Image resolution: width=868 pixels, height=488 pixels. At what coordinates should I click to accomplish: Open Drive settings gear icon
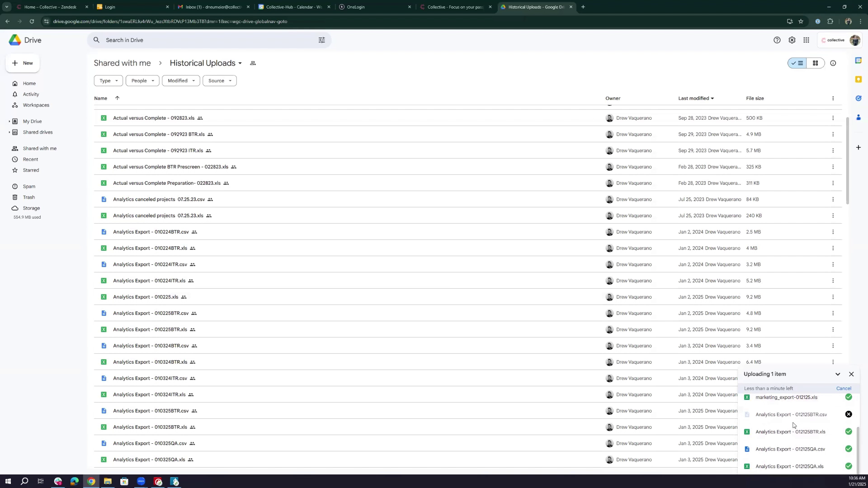pyautogui.click(x=792, y=40)
